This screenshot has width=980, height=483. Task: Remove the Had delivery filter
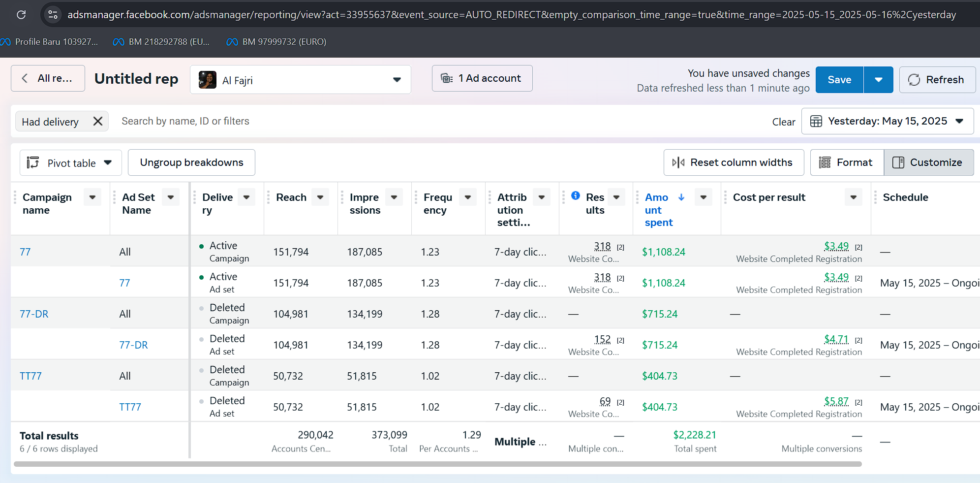(98, 121)
